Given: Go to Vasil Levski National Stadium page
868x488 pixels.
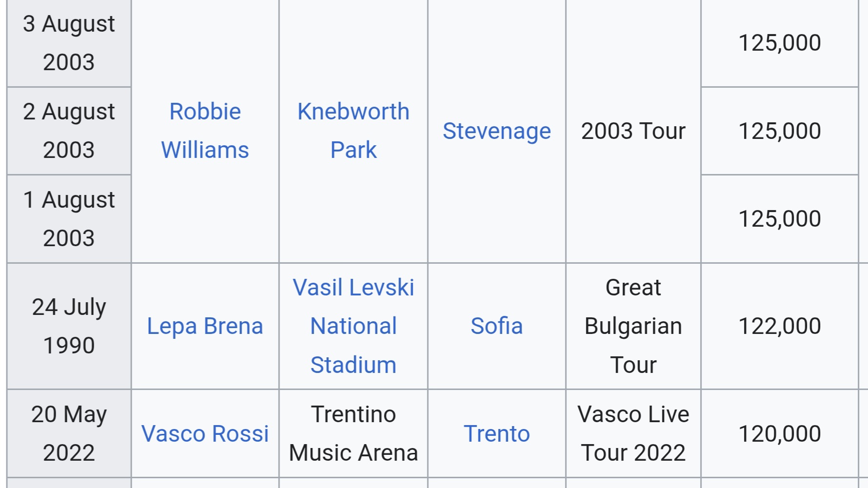Looking at the screenshot, I should pyautogui.click(x=353, y=326).
